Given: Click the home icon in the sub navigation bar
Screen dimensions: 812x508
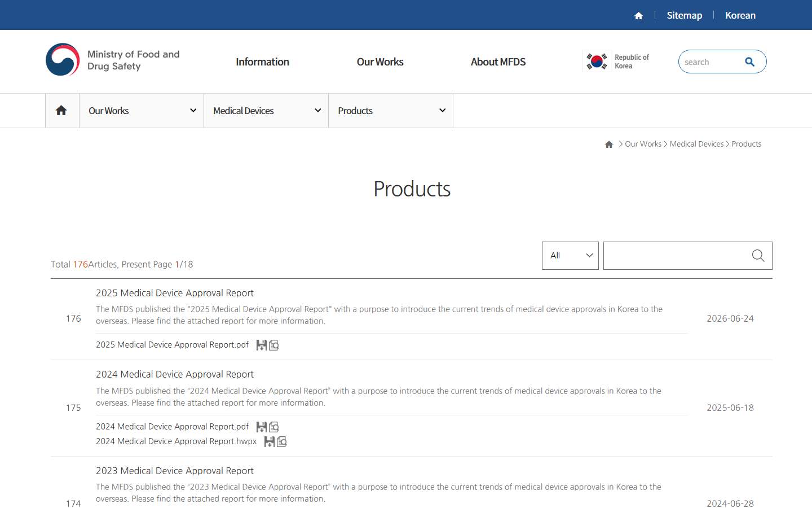Looking at the screenshot, I should tap(61, 111).
